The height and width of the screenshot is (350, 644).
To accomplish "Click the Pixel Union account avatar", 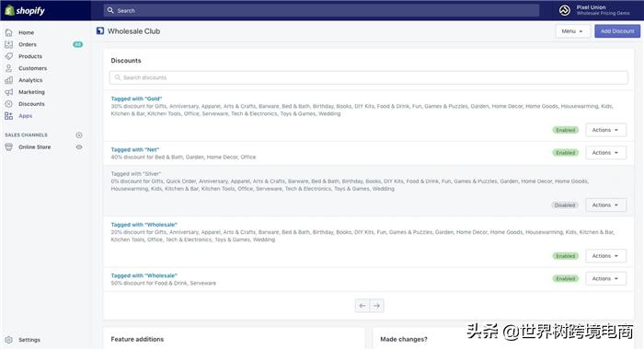I will [x=565, y=10].
